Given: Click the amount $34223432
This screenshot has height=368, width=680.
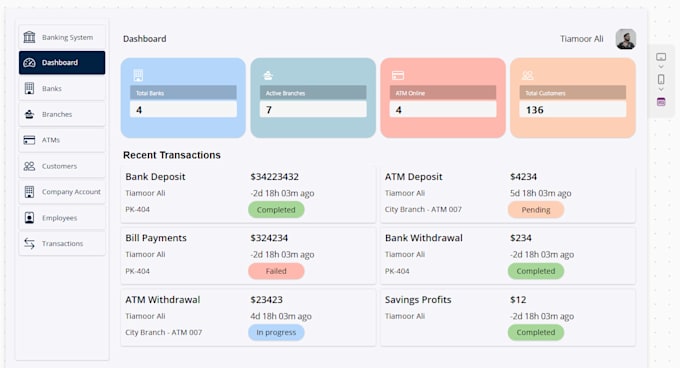Looking at the screenshot, I should (275, 177).
